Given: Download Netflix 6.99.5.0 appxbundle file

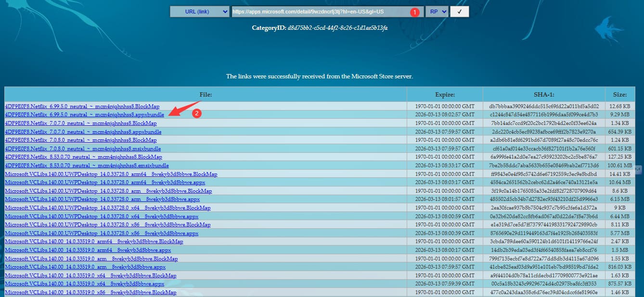Looking at the screenshot, I should coord(84,115).
